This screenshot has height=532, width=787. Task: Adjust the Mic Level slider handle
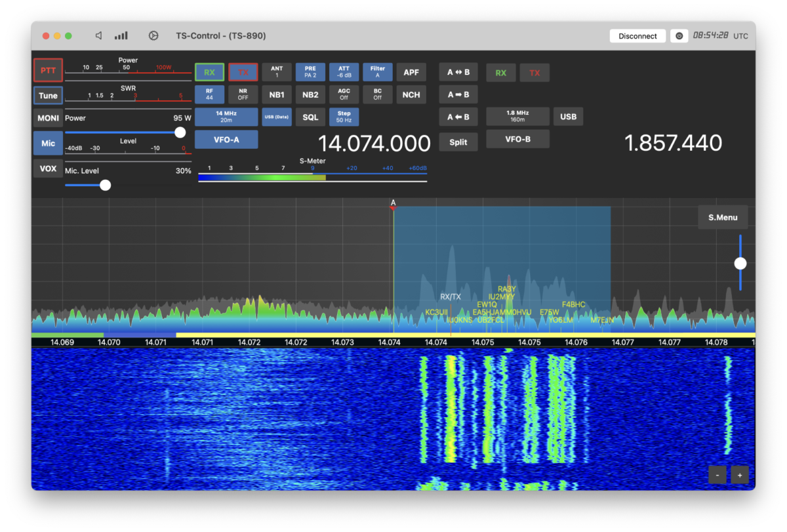point(105,185)
